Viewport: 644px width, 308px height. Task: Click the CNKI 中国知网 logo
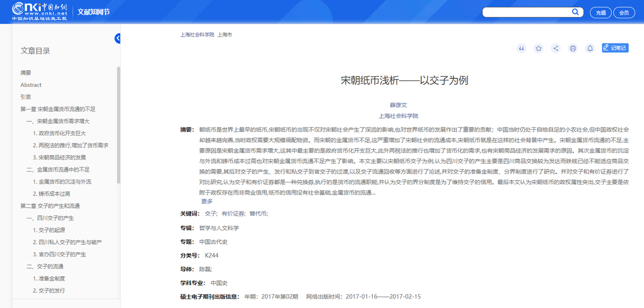tap(40, 11)
